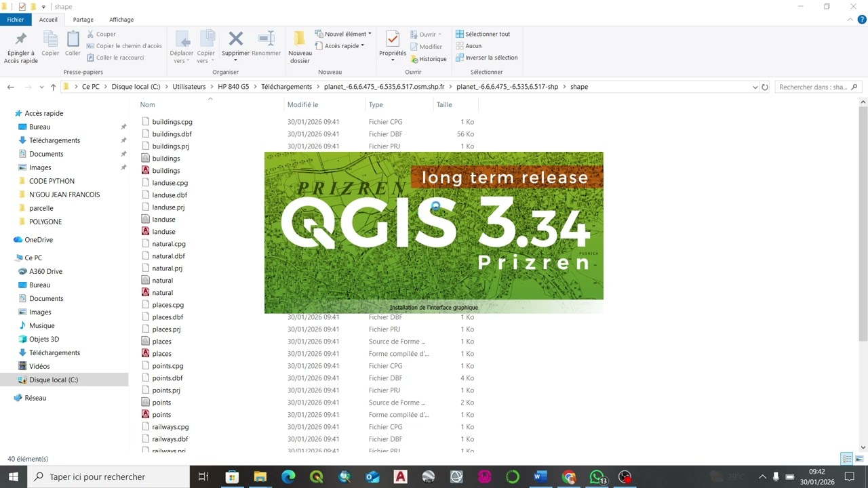Open the recent locations dropdown
Image resolution: width=868 pixels, height=488 pixels.
coord(41,87)
